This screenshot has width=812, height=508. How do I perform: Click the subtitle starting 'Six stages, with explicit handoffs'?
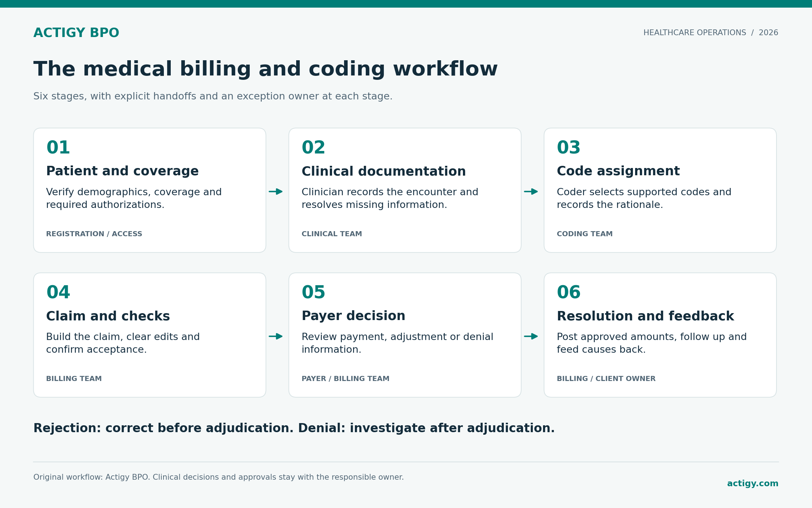click(x=213, y=96)
